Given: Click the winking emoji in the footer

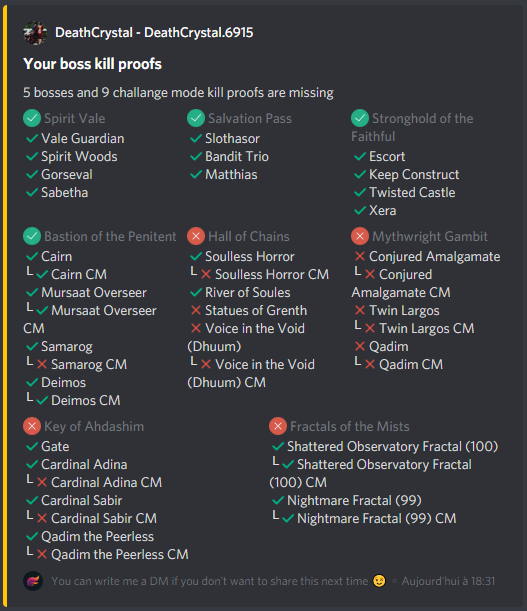Looking at the screenshot, I should click(379, 581).
